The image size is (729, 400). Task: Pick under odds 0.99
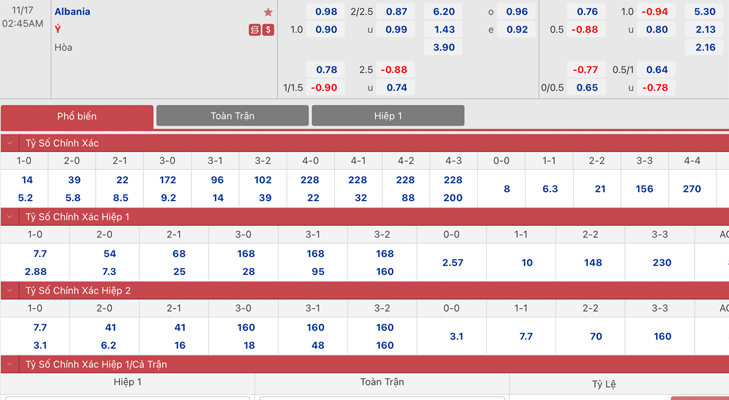pyautogui.click(x=396, y=29)
